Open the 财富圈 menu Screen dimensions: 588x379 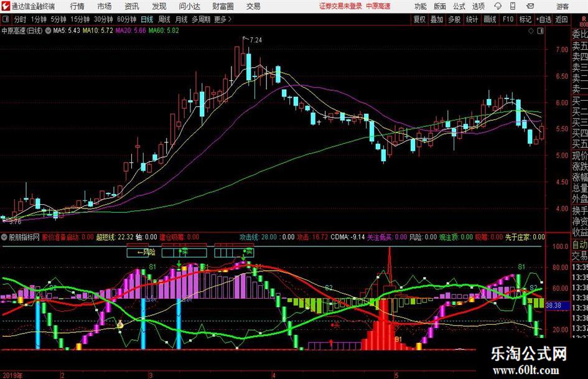[223, 6]
